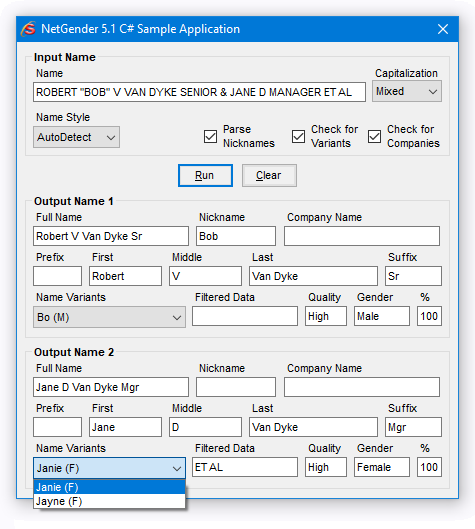Viewport: 475px width, 529px height.
Task: Click Full Name field Jane D Van Dyke Mgr
Action: coord(111,387)
